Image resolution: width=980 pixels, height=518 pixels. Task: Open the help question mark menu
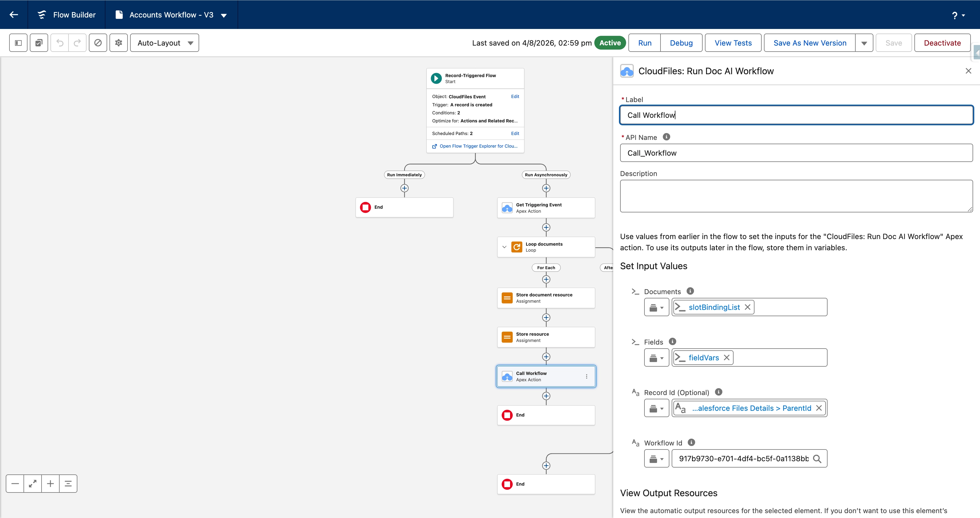[x=958, y=15]
